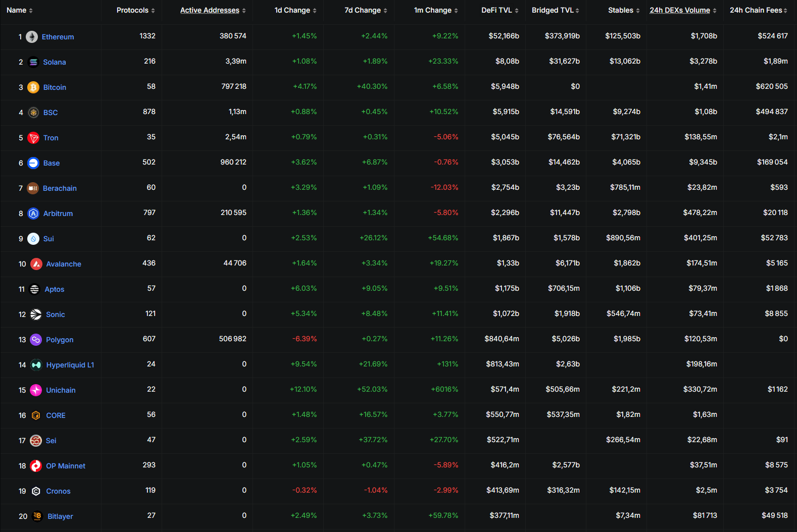Click the Avalanche red logo icon

(36, 264)
